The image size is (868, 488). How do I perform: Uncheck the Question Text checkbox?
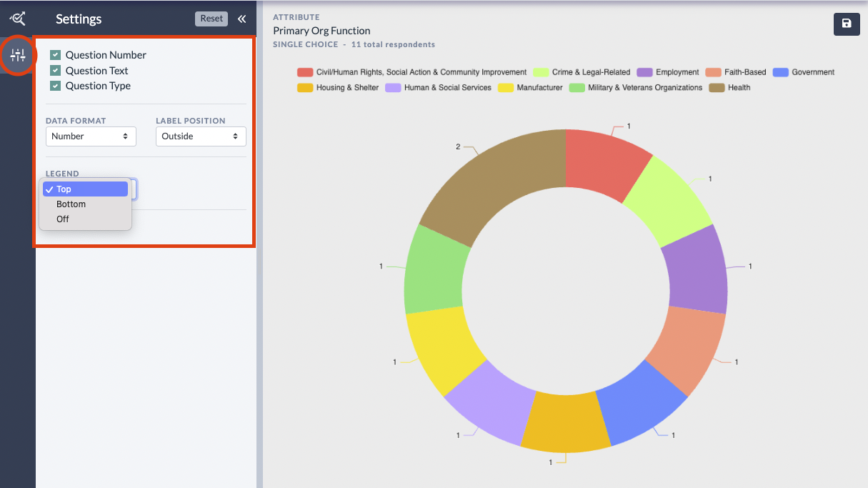55,71
